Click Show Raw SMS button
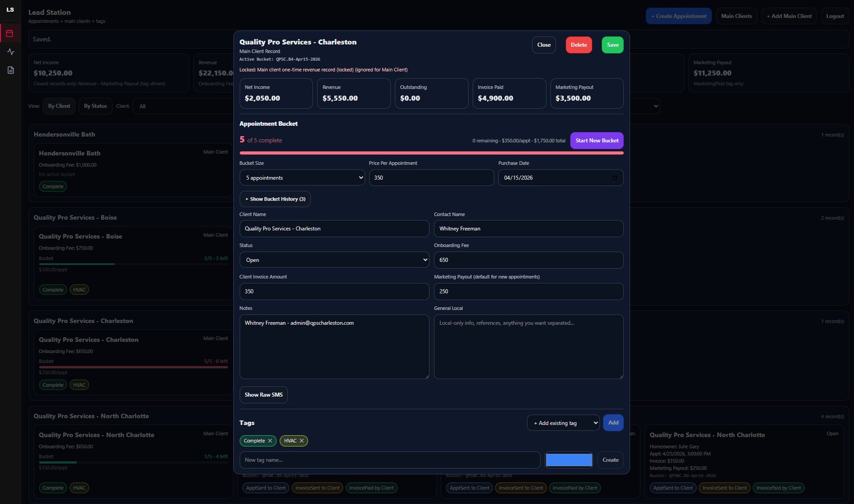This screenshot has height=504, width=854. click(264, 395)
